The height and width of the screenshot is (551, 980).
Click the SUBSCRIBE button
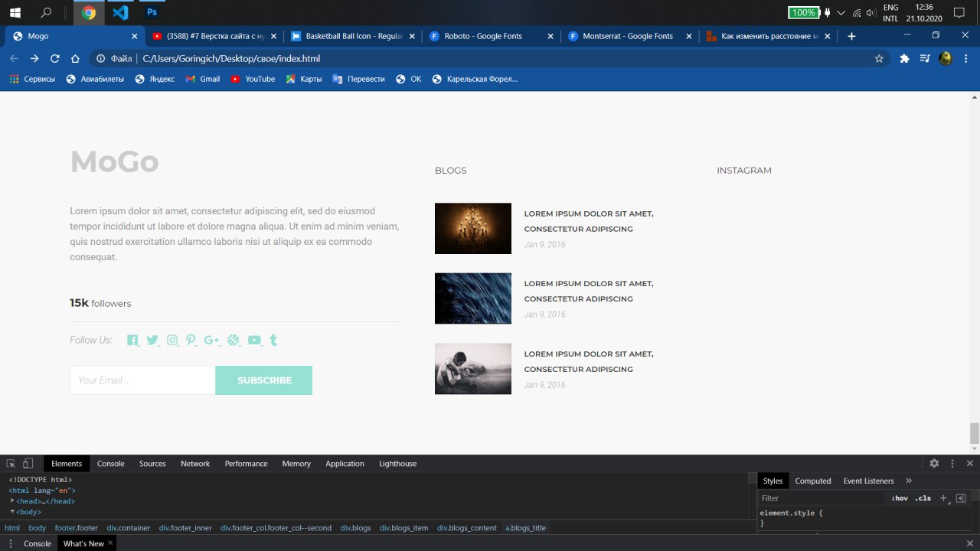pyautogui.click(x=264, y=380)
